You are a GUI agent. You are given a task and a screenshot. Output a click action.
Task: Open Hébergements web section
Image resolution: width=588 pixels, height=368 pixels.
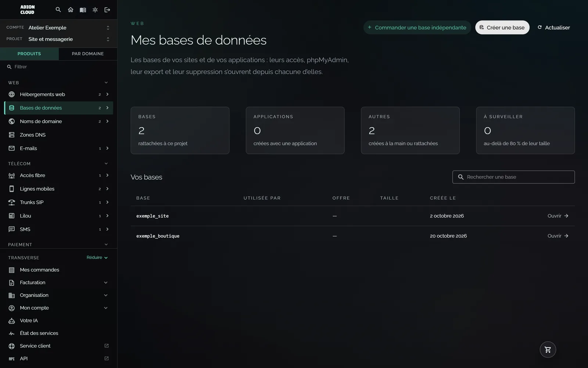(59, 95)
